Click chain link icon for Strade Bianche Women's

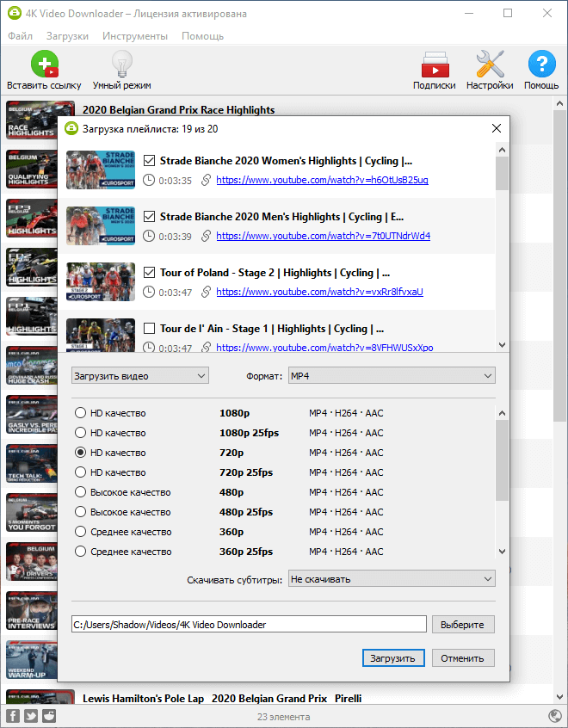click(206, 180)
